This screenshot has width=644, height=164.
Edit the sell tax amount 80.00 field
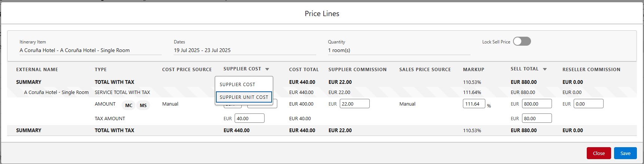536,119
